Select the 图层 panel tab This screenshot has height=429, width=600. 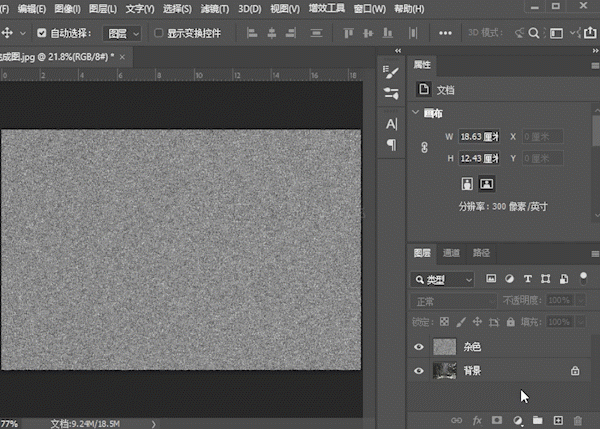(x=422, y=253)
